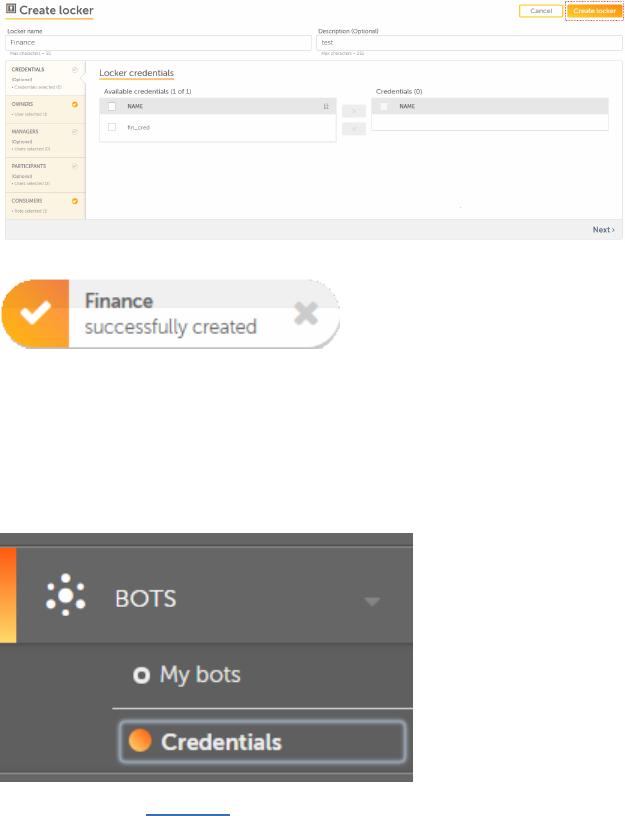Select the PARTICIPANTS step tab
Viewport: 625px width, 816px height.
pos(45,175)
